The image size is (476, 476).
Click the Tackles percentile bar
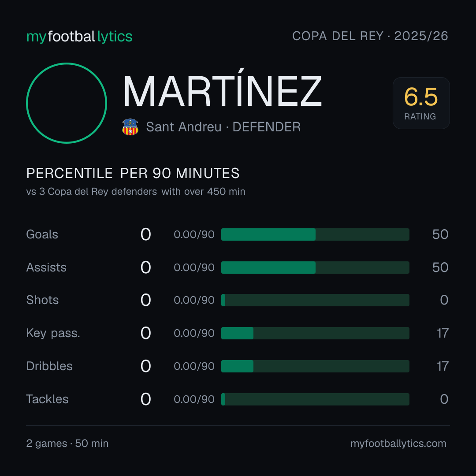coord(315,399)
